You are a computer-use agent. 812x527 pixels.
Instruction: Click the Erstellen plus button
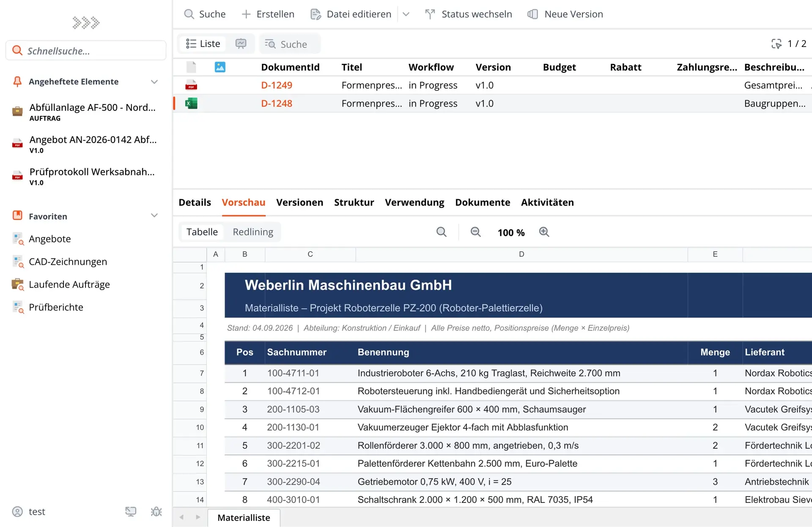coord(268,14)
